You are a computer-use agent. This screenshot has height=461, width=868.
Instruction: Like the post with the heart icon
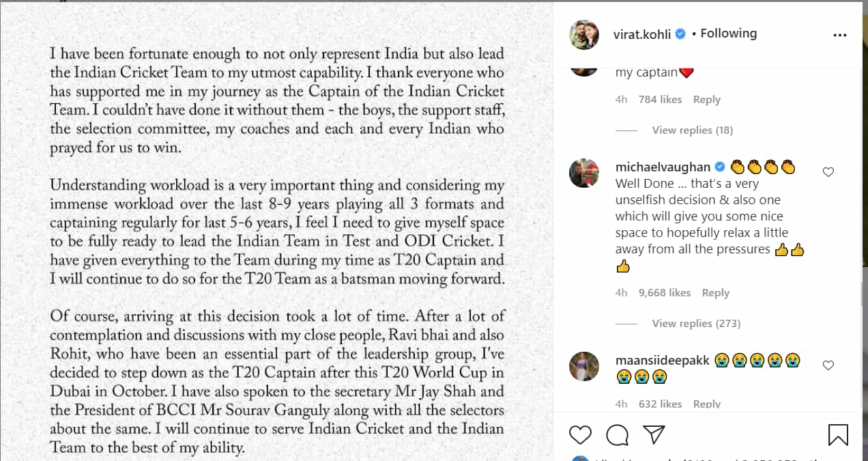[580, 434]
